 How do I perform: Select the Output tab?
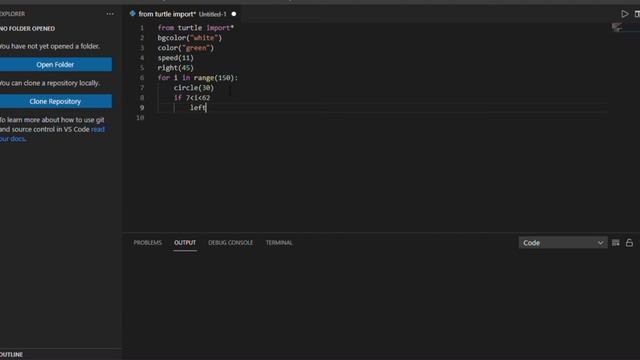tap(185, 242)
